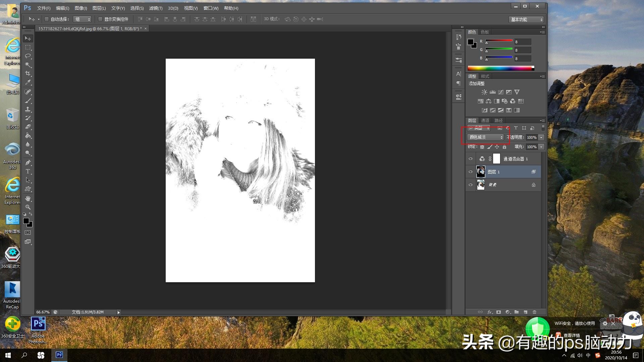Image resolution: width=644 pixels, height=362 pixels.
Task: Select the Healing Brush tool
Action: coord(28,92)
